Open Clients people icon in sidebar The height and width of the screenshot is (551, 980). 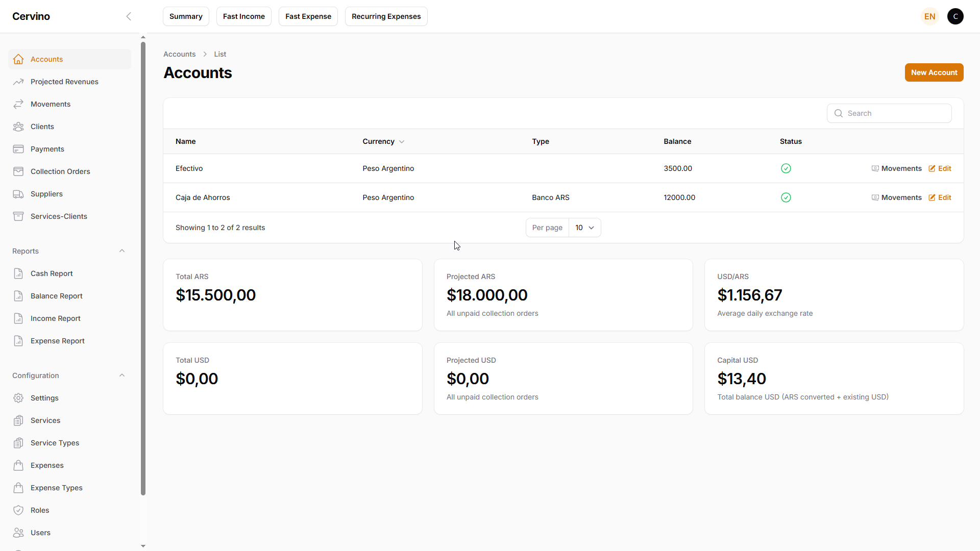pyautogui.click(x=18, y=127)
